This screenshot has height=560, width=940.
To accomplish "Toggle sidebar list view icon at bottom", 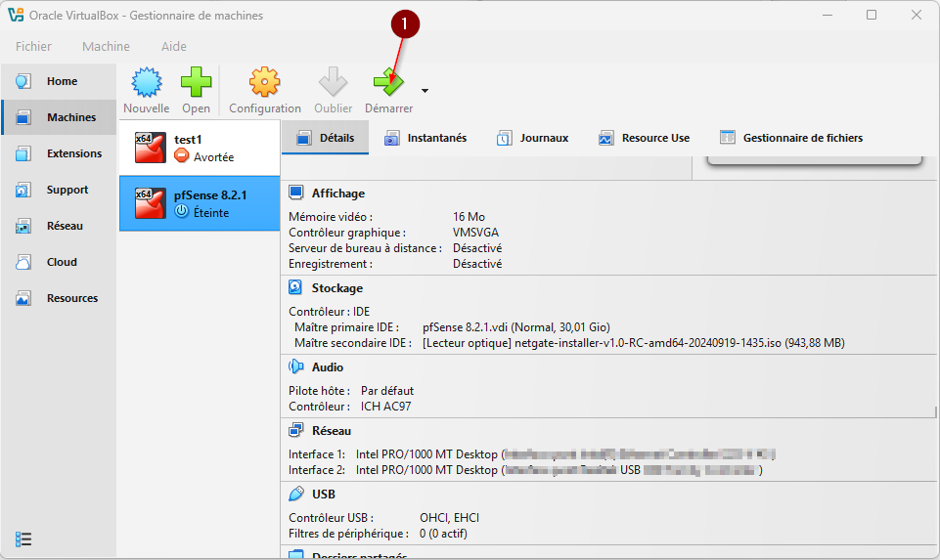I will pyautogui.click(x=24, y=538).
